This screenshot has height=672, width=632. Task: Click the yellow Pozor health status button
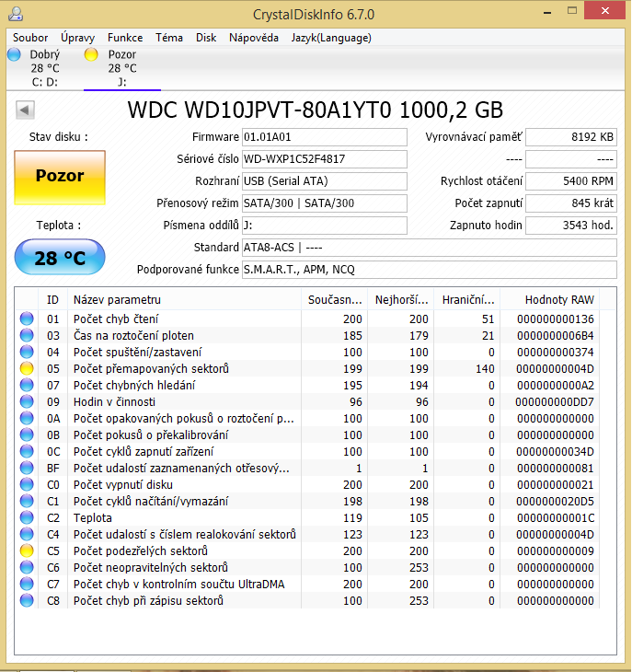point(60,177)
